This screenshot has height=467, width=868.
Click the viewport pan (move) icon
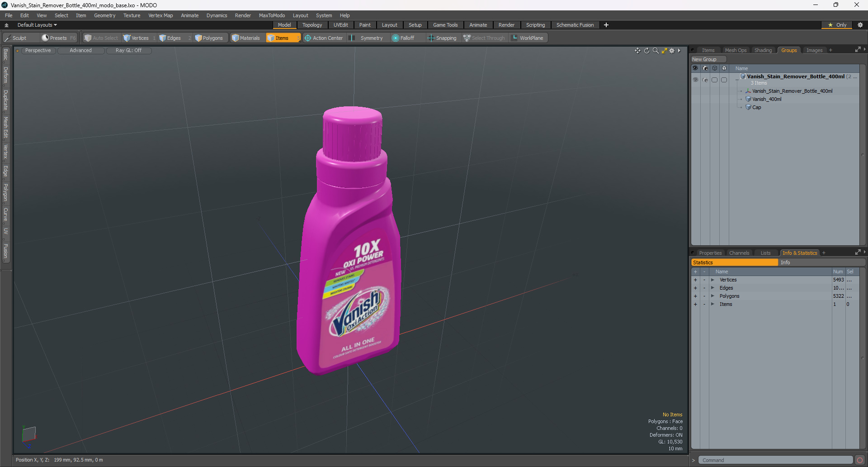[637, 51]
